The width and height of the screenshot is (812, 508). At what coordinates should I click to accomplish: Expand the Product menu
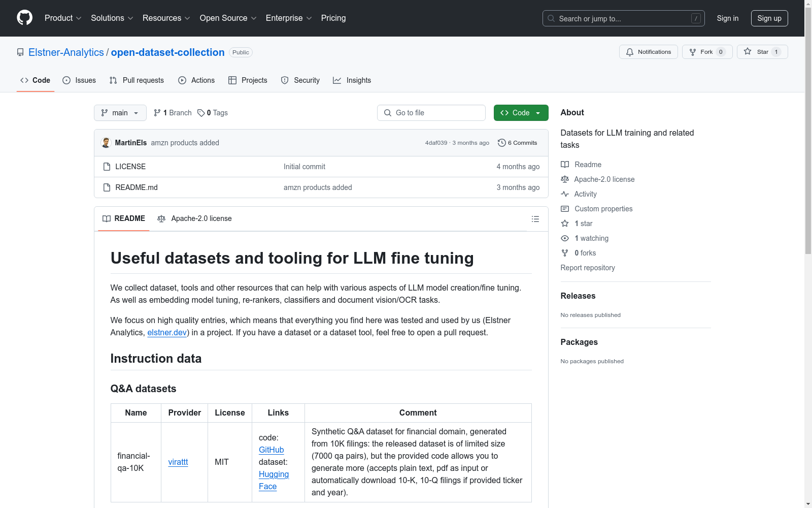63,18
